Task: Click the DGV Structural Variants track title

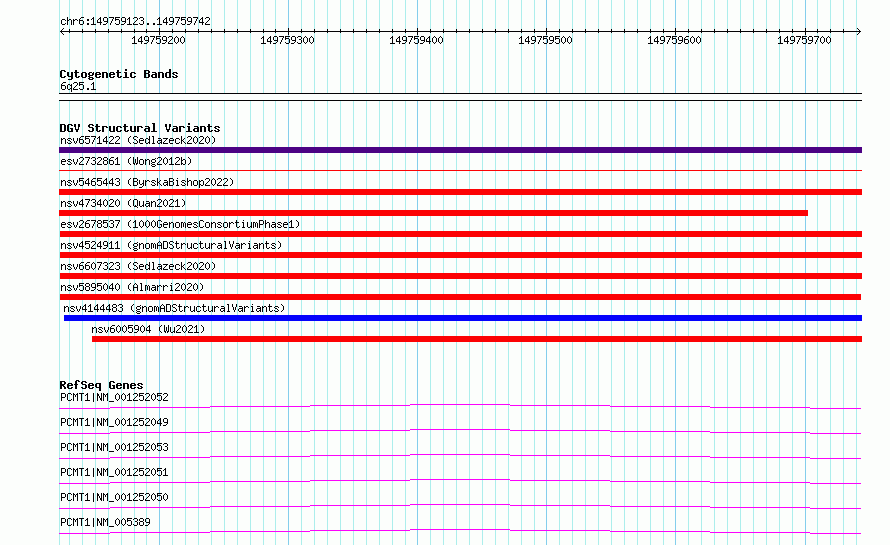Action: [140, 128]
